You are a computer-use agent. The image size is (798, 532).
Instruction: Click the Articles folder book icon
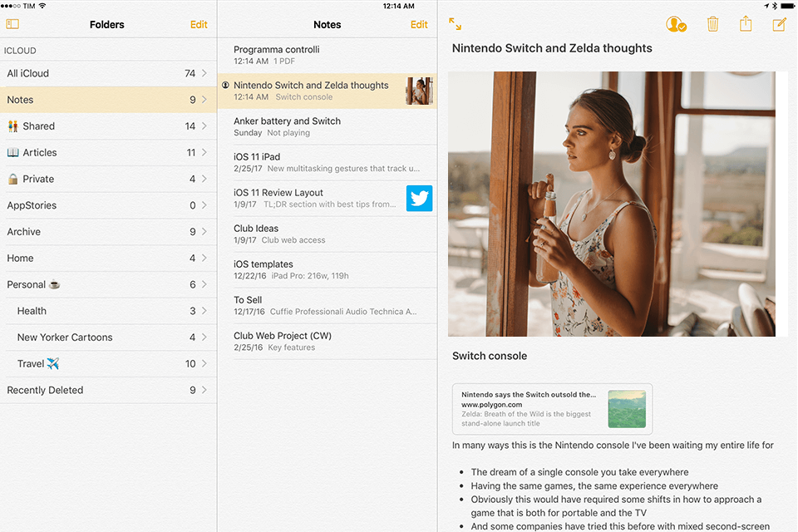click(12, 152)
